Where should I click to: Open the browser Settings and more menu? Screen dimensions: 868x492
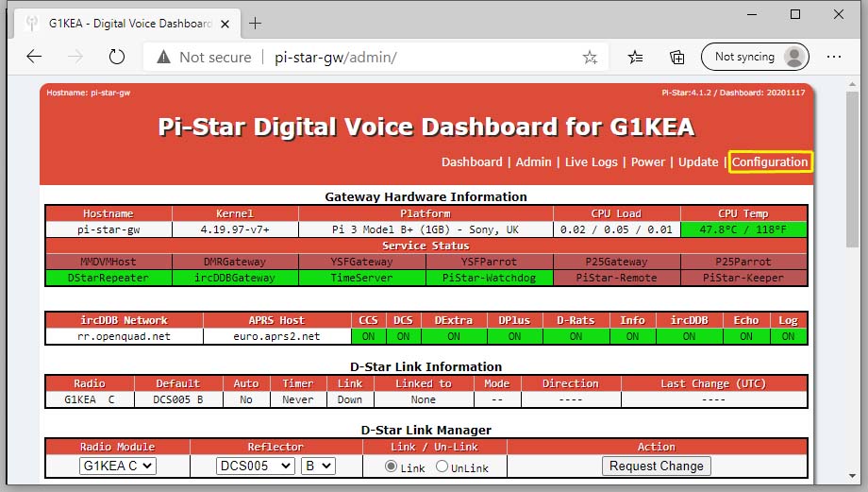click(x=834, y=57)
